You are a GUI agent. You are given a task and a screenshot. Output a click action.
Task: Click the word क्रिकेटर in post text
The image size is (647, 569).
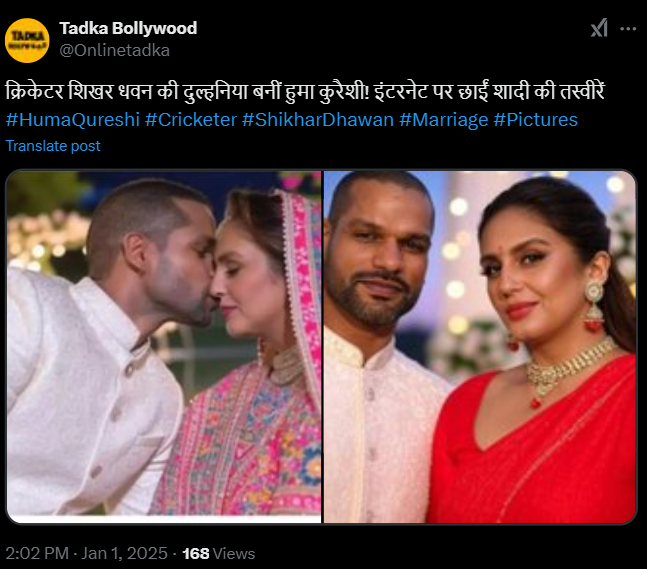point(35,91)
